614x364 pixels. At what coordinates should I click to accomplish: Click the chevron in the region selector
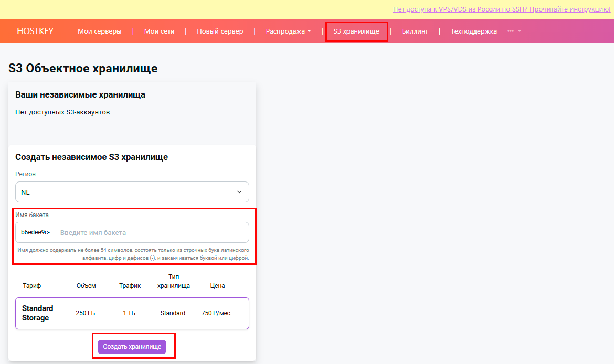click(x=239, y=192)
